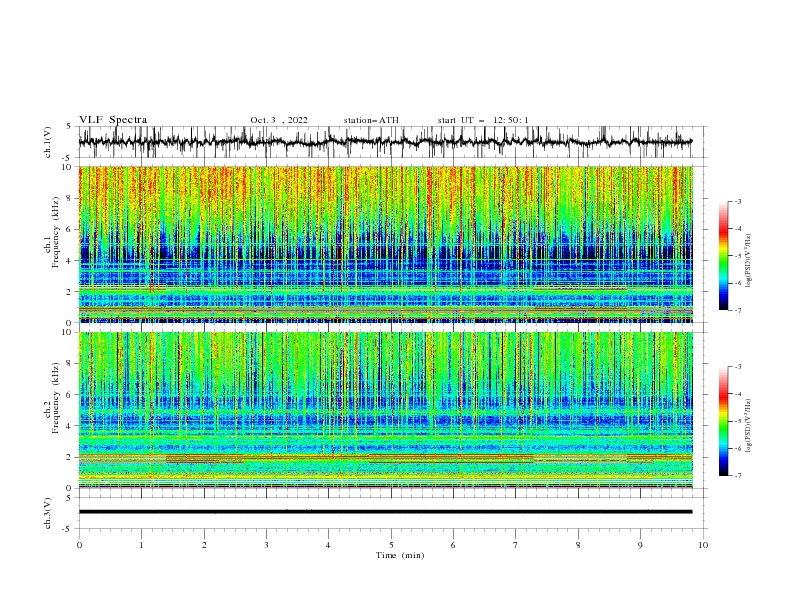Click the "VLF Spectra" plot title

coord(113,120)
